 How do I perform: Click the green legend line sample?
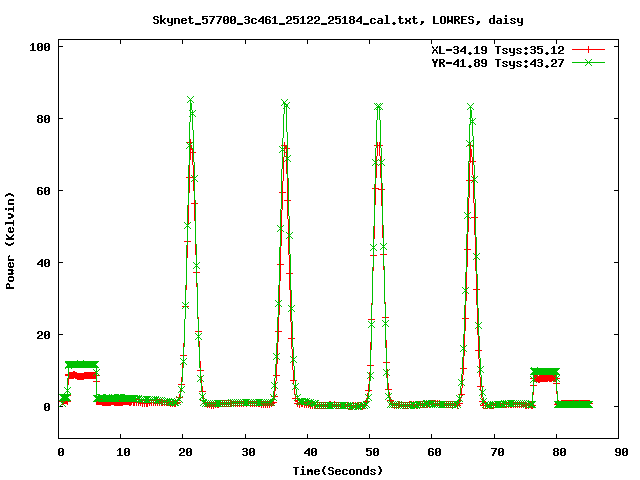[588, 62]
